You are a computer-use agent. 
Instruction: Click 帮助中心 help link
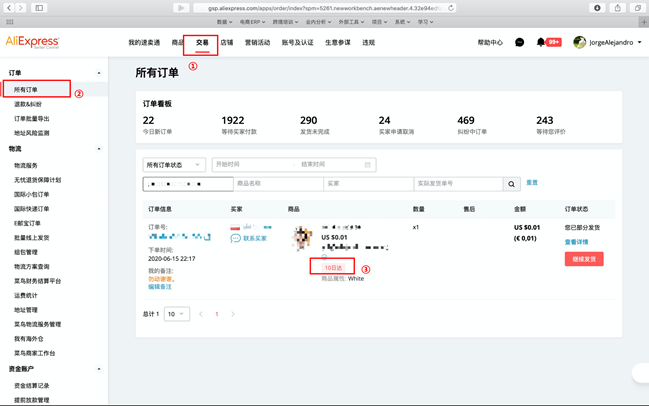(x=490, y=42)
